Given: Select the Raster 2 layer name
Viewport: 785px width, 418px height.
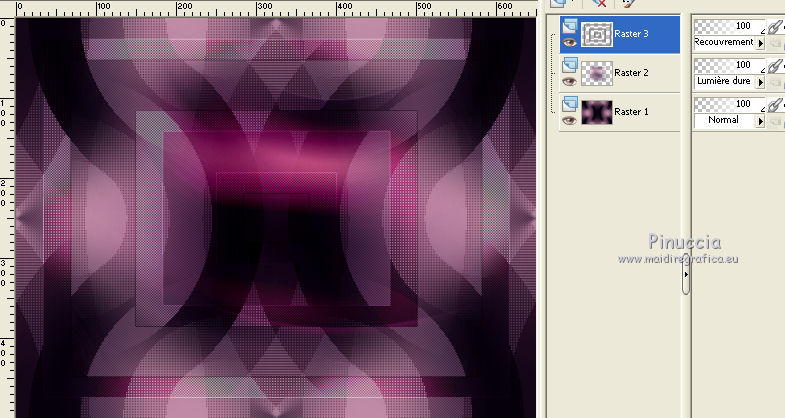Looking at the screenshot, I should (631, 73).
